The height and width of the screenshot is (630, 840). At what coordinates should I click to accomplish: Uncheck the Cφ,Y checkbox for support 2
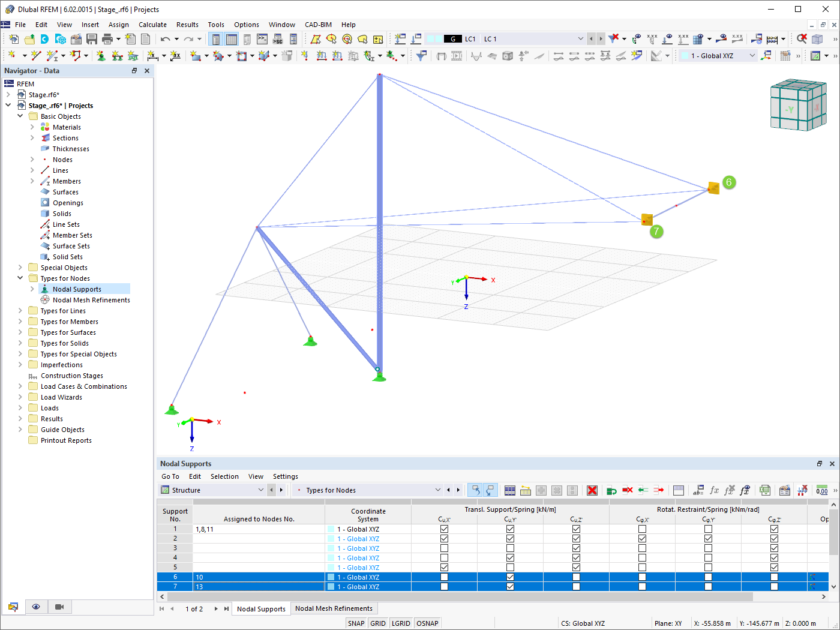(x=708, y=538)
